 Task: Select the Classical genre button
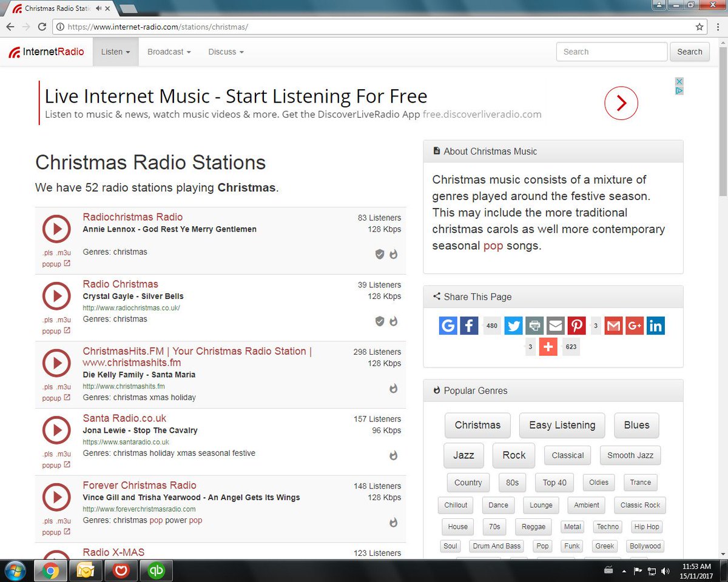568,455
